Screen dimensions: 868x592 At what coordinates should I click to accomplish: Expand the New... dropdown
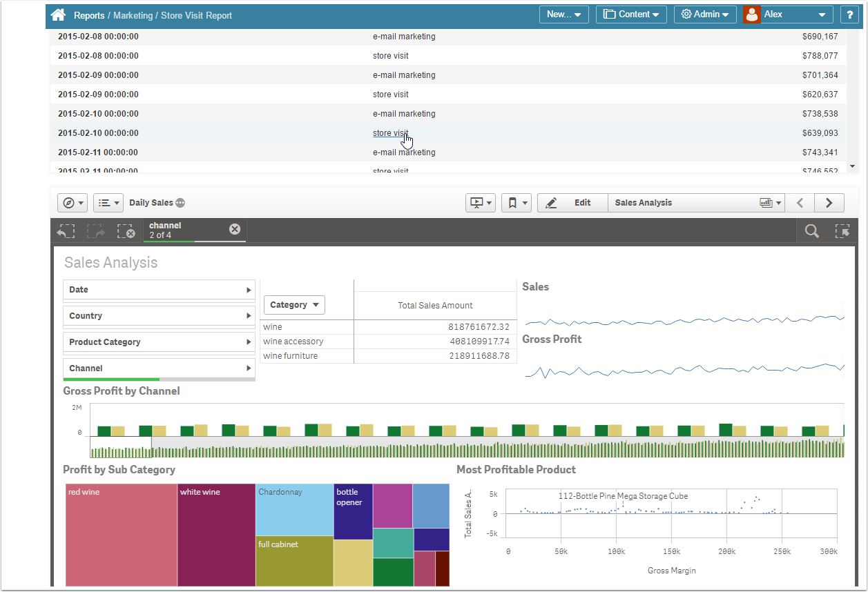563,14
